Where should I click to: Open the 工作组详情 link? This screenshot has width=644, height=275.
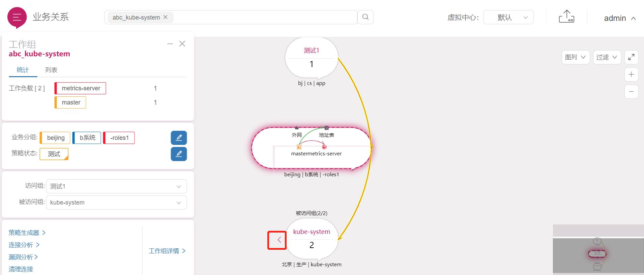click(167, 251)
